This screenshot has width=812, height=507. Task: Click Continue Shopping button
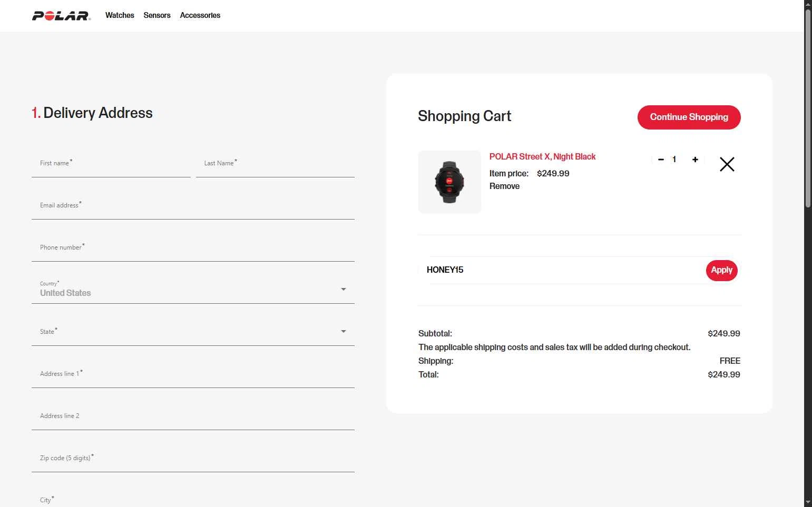(x=689, y=117)
